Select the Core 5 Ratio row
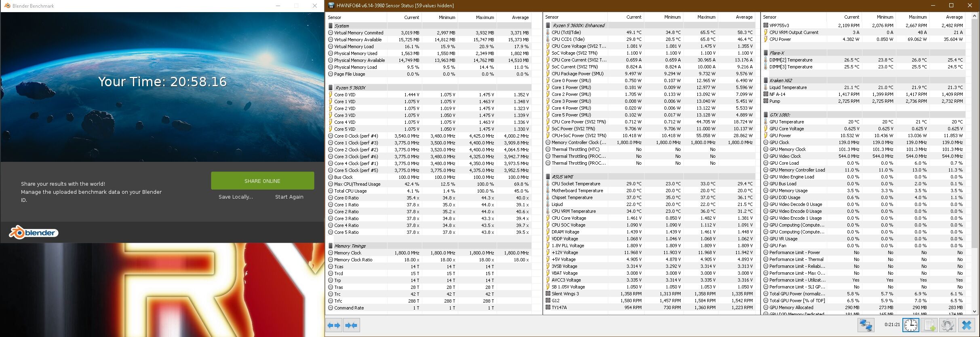The height and width of the screenshot is (337, 980). [x=428, y=232]
